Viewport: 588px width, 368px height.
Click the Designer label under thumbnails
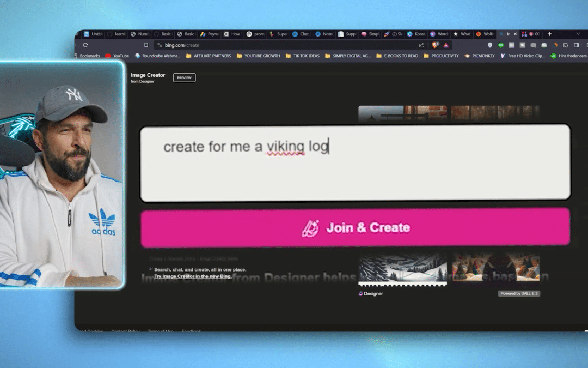pyautogui.click(x=371, y=294)
